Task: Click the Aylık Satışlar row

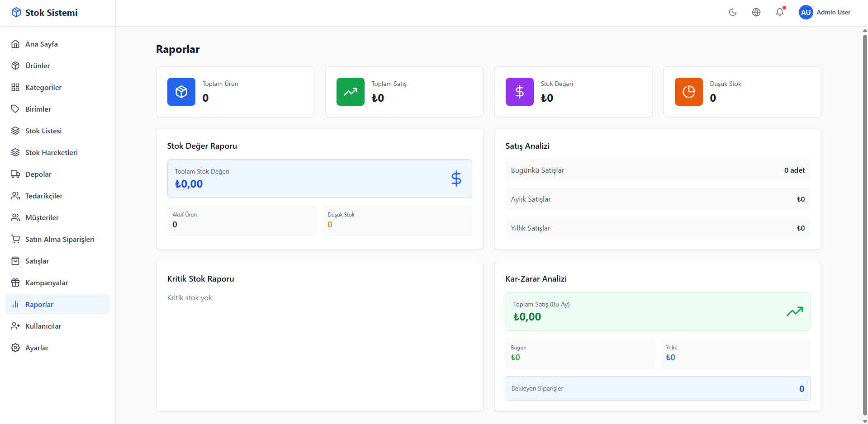Action: pyautogui.click(x=658, y=199)
